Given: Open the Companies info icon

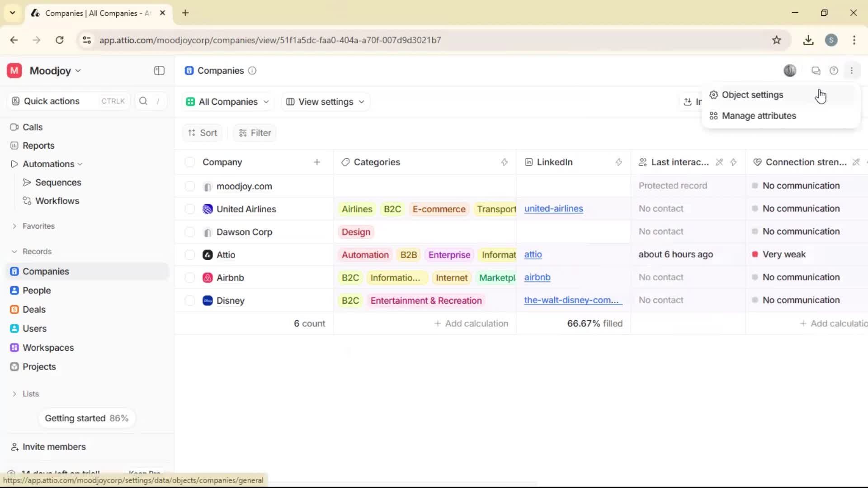Looking at the screenshot, I should [252, 70].
